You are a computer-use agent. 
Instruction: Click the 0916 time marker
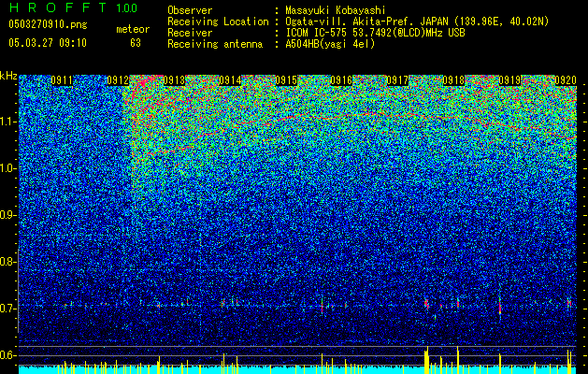point(341,80)
